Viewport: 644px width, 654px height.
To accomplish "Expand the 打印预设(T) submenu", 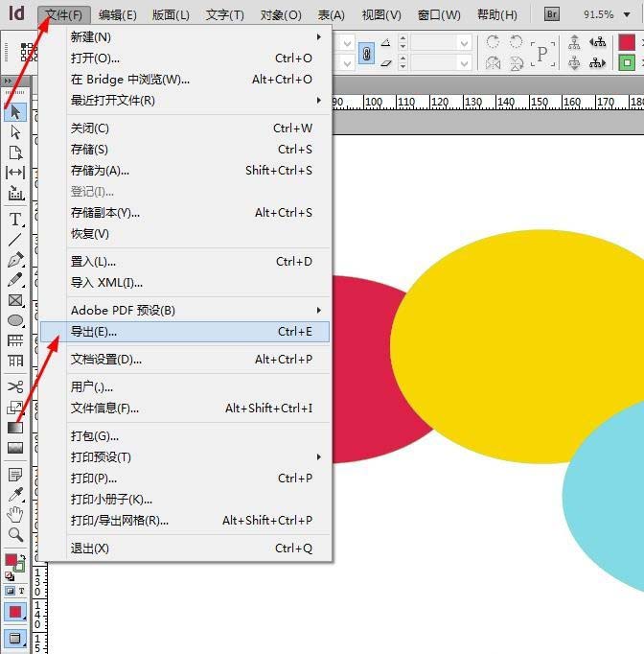I will click(x=319, y=456).
